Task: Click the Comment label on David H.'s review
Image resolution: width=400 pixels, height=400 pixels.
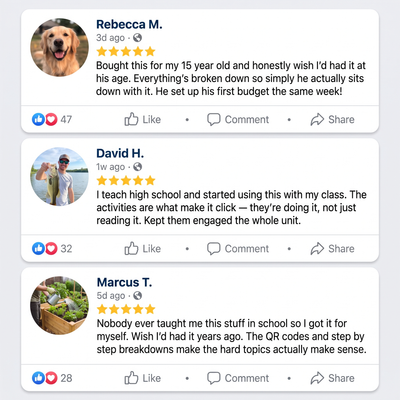Action: (247, 249)
